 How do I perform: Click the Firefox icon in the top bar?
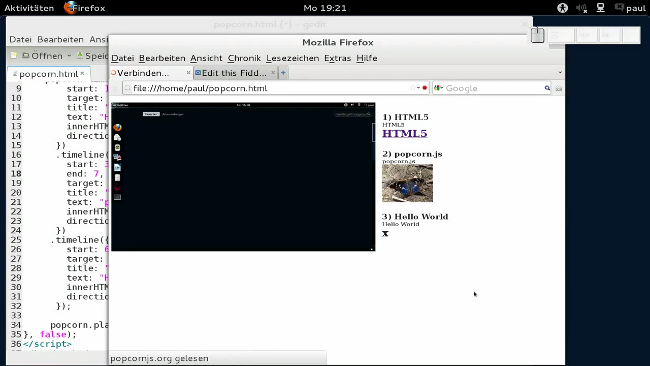click(x=70, y=7)
